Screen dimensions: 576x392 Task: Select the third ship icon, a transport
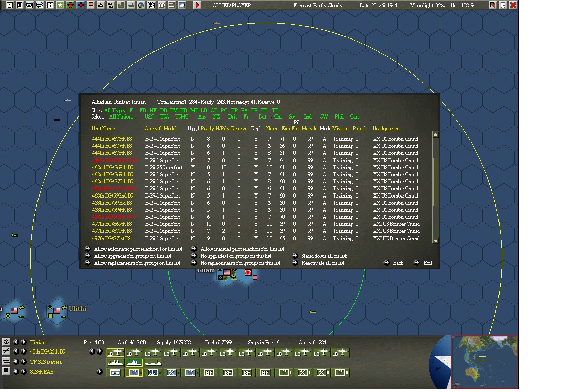click(153, 363)
